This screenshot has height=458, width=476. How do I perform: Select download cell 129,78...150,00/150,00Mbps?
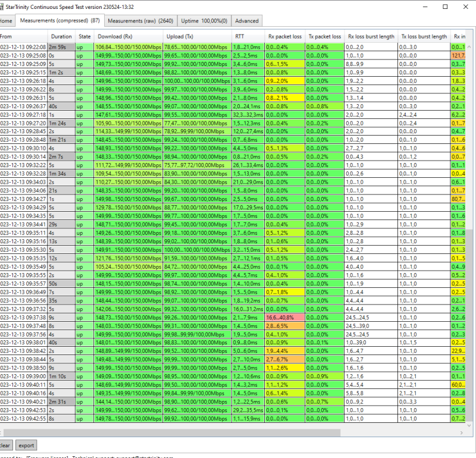coord(129,208)
